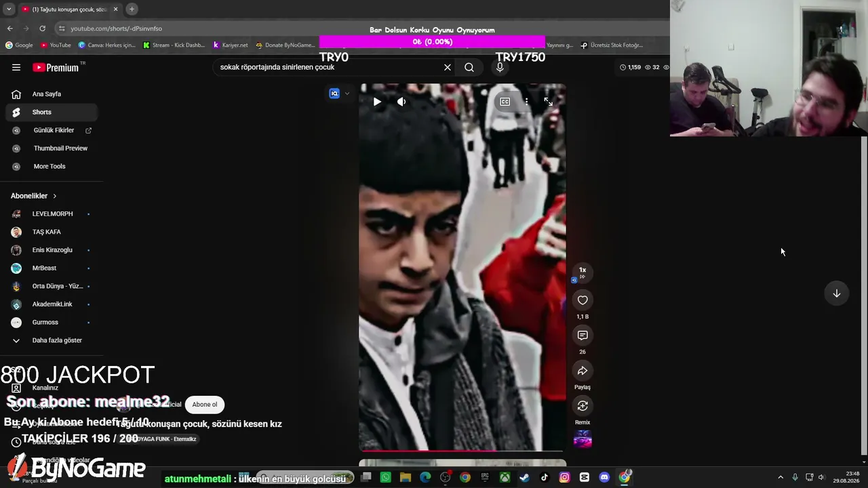Open Ana Sayfa in the sidebar
868x488 pixels.
(x=52, y=94)
